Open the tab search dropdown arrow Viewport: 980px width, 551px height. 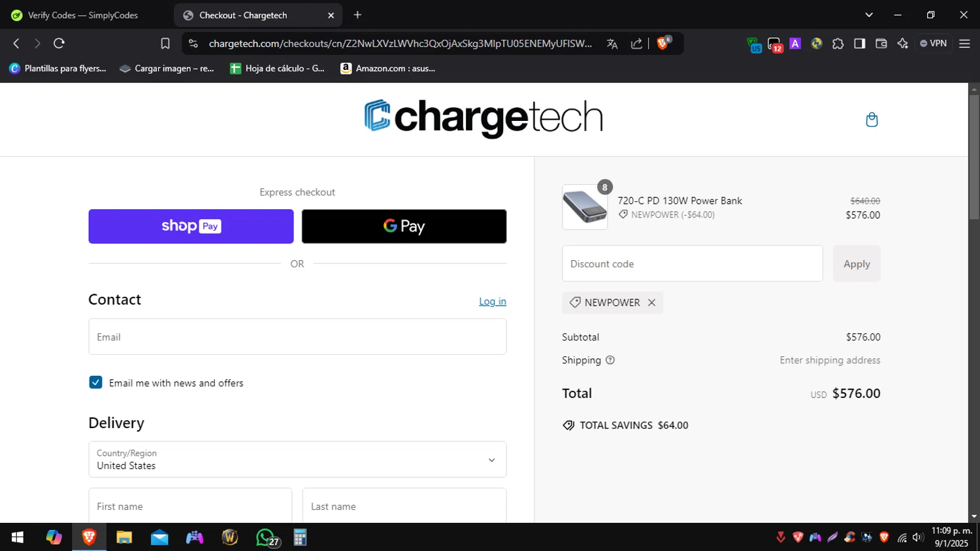tap(869, 15)
